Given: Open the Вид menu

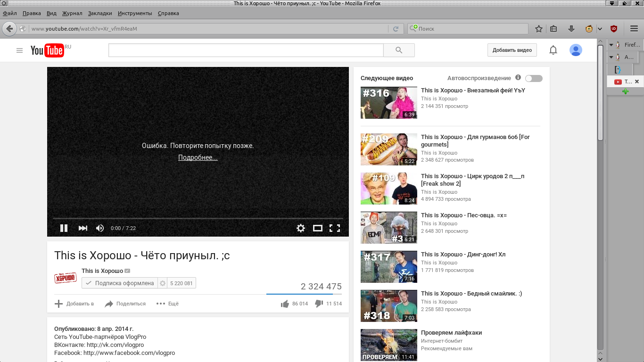Looking at the screenshot, I should [x=52, y=13].
